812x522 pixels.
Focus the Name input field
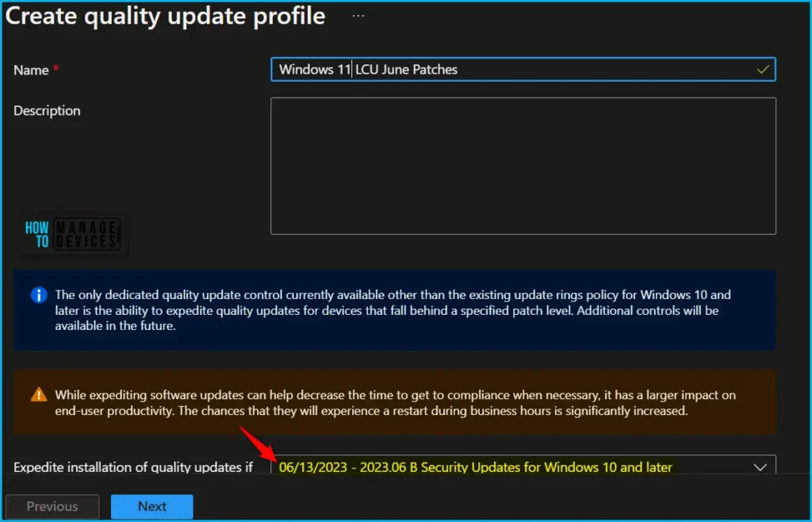523,69
